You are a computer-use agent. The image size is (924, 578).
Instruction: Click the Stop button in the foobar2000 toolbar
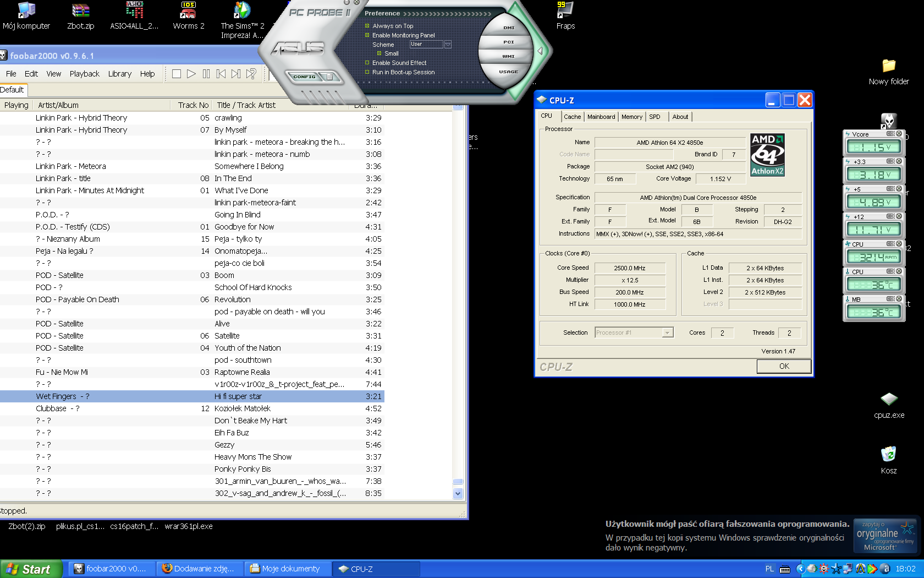click(177, 74)
